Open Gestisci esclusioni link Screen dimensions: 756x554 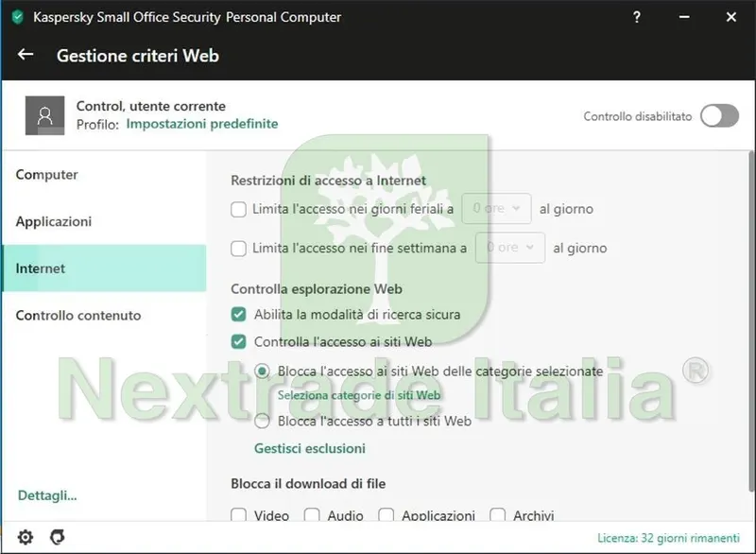[x=310, y=448]
